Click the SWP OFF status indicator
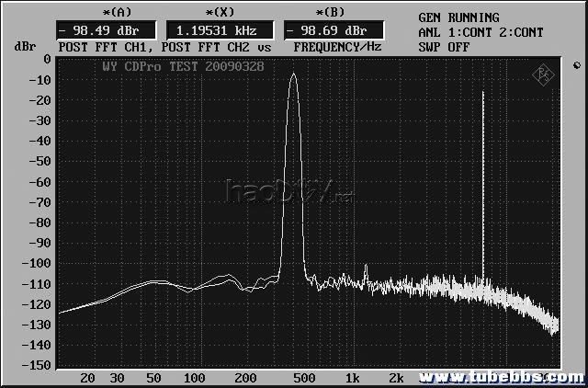Viewport: 588px width, 388px height. (x=444, y=46)
